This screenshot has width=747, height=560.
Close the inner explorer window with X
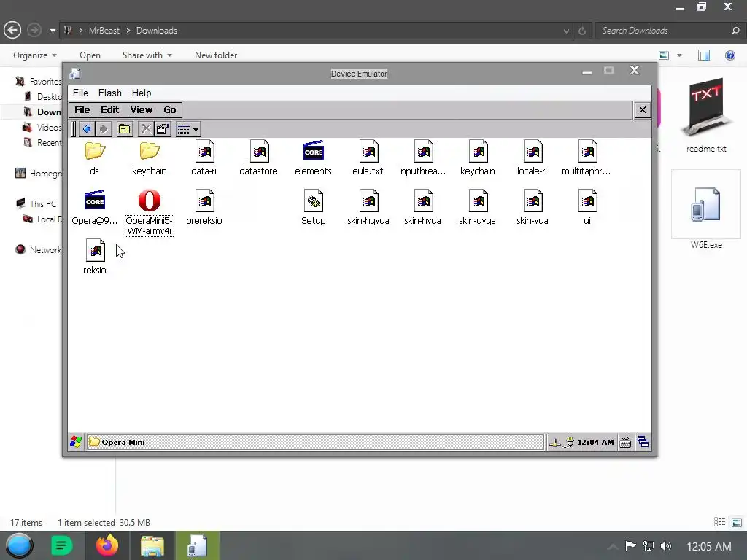coord(642,110)
